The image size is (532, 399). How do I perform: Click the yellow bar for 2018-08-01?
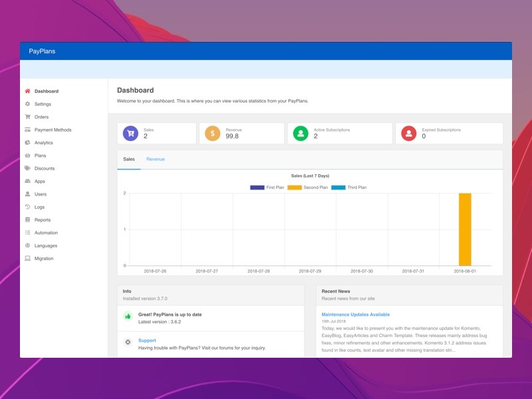465,229
